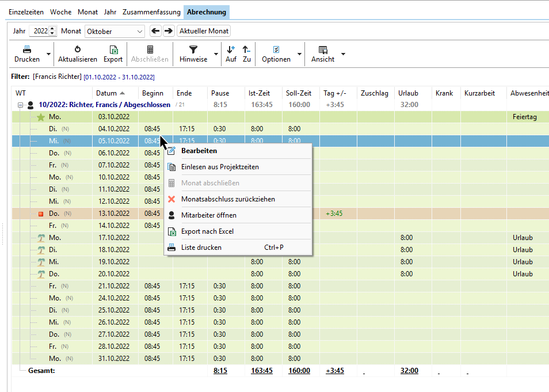Switch to the Zusammenfassung tab
Viewport: 549px width, 392px height.
[151, 12]
